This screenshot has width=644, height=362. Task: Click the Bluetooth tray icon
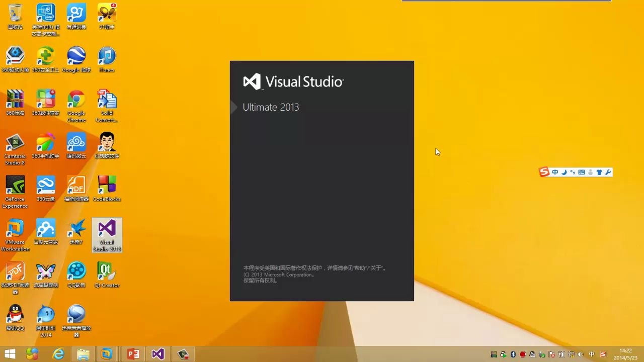[x=513, y=354]
